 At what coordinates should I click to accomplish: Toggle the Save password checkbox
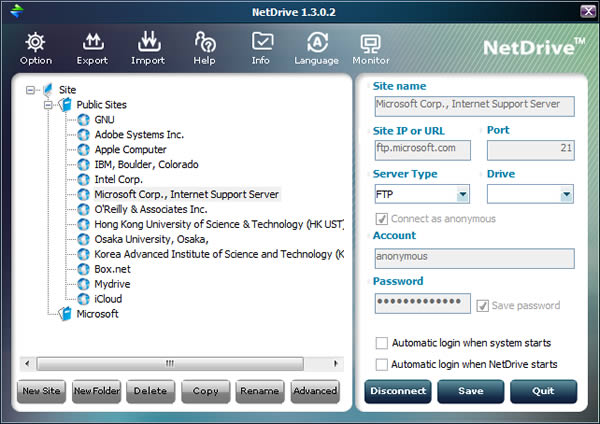click(483, 305)
